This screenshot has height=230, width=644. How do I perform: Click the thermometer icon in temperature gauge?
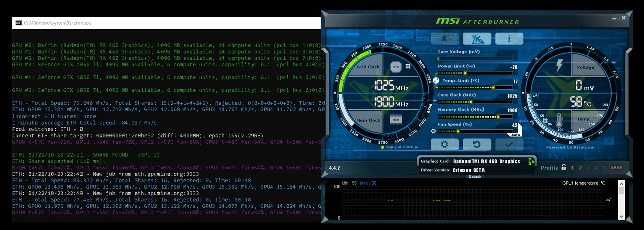tap(560, 120)
